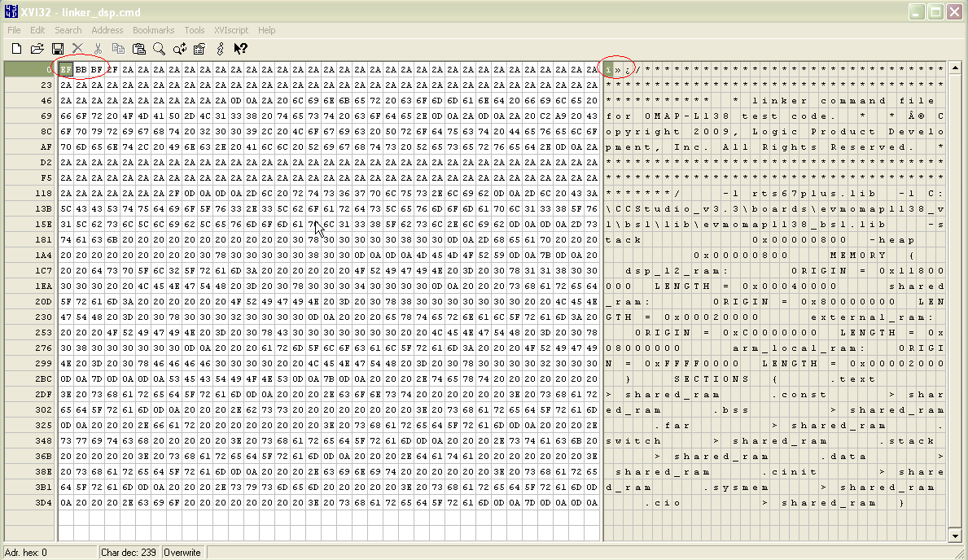The width and height of the screenshot is (968, 560).
Task: Click 'Char dec: 239' in status bar
Action: [x=129, y=553]
